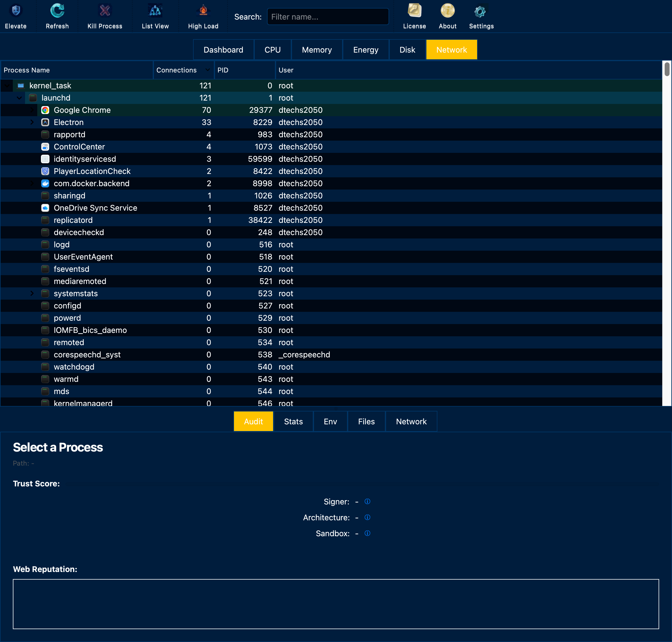Viewport: 672px width, 642px height.
Task: Switch to the Memory tab
Action: 317,50
